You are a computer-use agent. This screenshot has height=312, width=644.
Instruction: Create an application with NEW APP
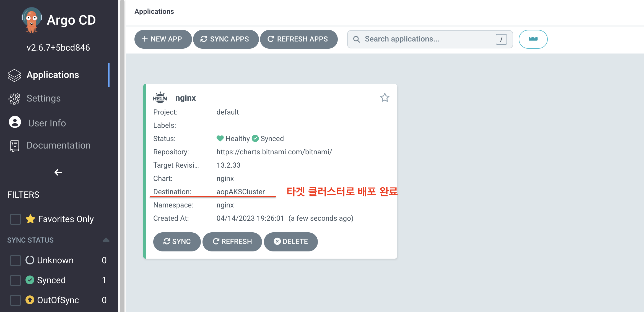[163, 39]
